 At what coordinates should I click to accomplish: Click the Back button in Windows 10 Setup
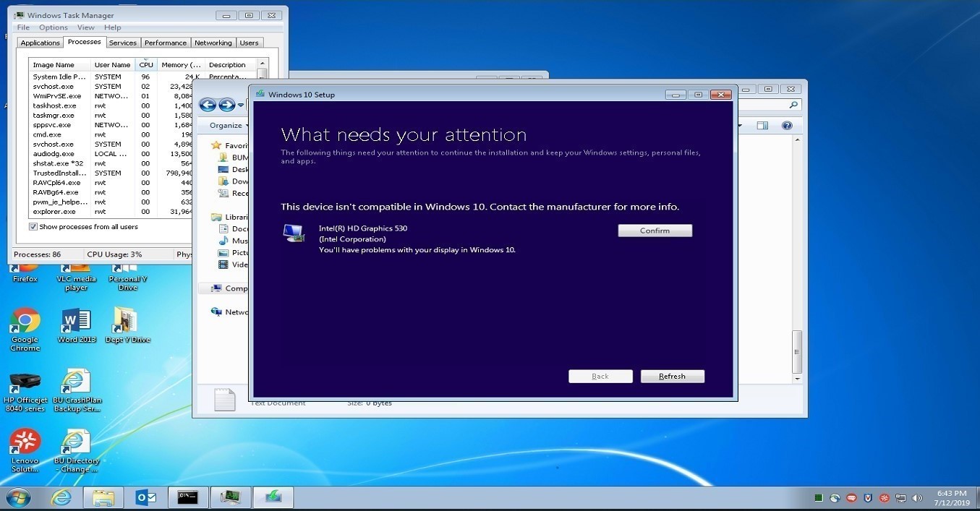[x=600, y=377]
